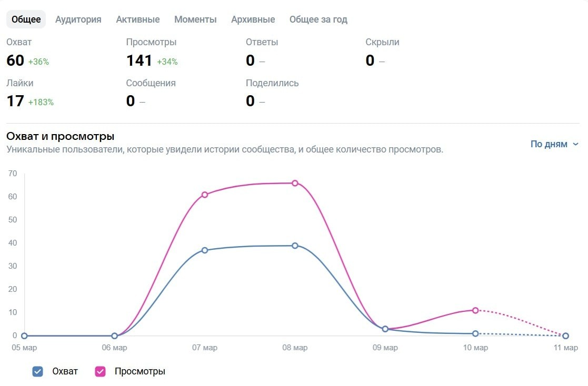Click the Лайки value 17 metric

[15, 101]
